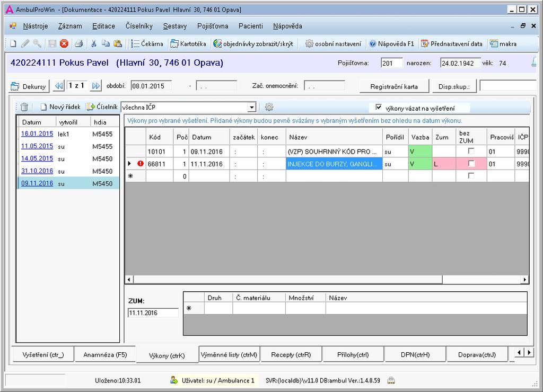
Task: Click the Pojišťovna field 201
Action: coord(392,63)
